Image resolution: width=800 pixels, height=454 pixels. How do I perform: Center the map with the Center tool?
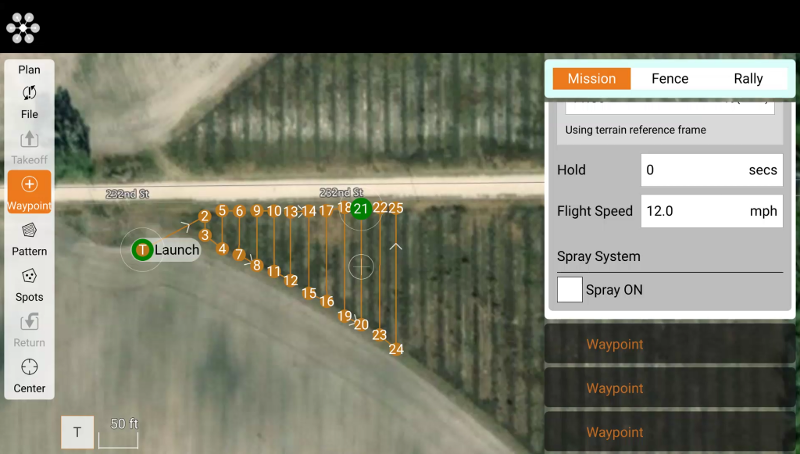(x=29, y=375)
